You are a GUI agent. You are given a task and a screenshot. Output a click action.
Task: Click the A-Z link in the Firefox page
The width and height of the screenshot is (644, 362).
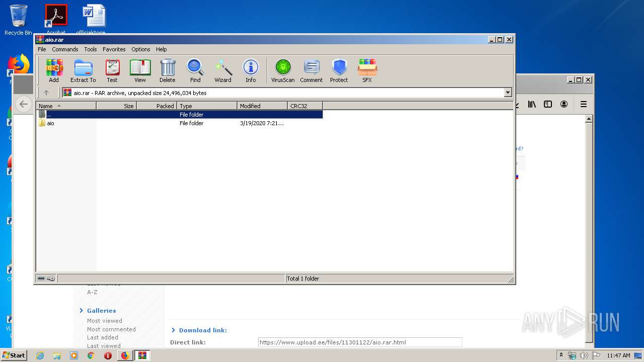tap(92, 292)
